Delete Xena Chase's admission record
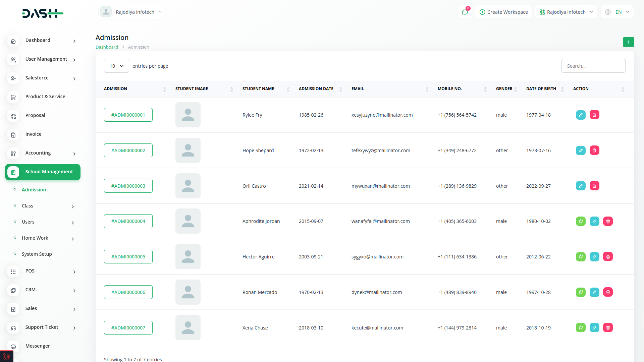This screenshot has width=644, height=362. coord(608,328)
